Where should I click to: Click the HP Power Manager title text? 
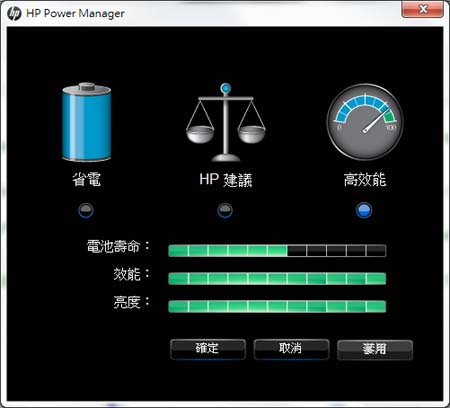tap(75, 13)
